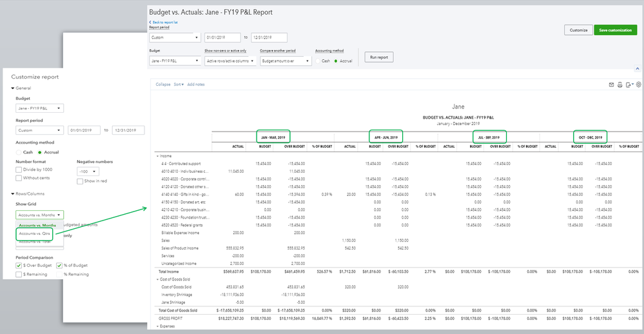The width and height of the screenshot is (644, 334).
Task: Click the 12/31/2019 end date field in header
Action: point(268,37)
